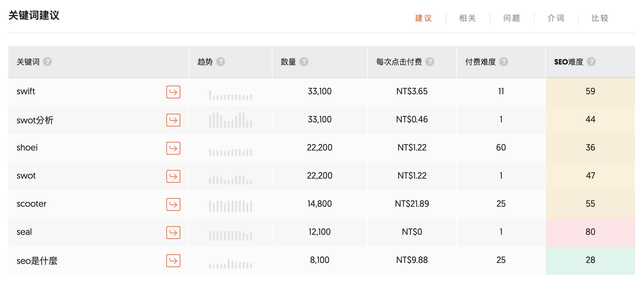Open help icon for 每次点击付费 column

pos(430,62)
